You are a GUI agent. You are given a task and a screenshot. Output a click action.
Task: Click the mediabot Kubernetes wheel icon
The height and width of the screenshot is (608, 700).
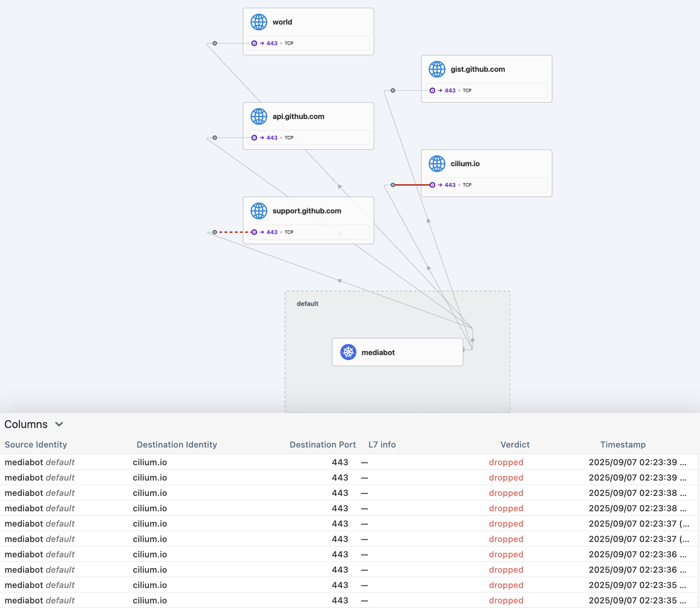point(348,352)
